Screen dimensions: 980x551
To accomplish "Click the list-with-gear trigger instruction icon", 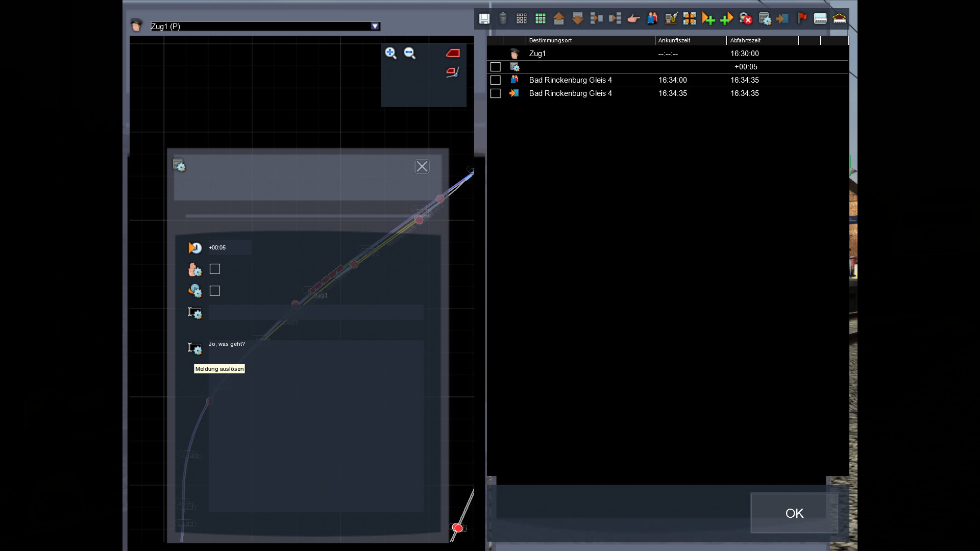I will click(765, 19).
